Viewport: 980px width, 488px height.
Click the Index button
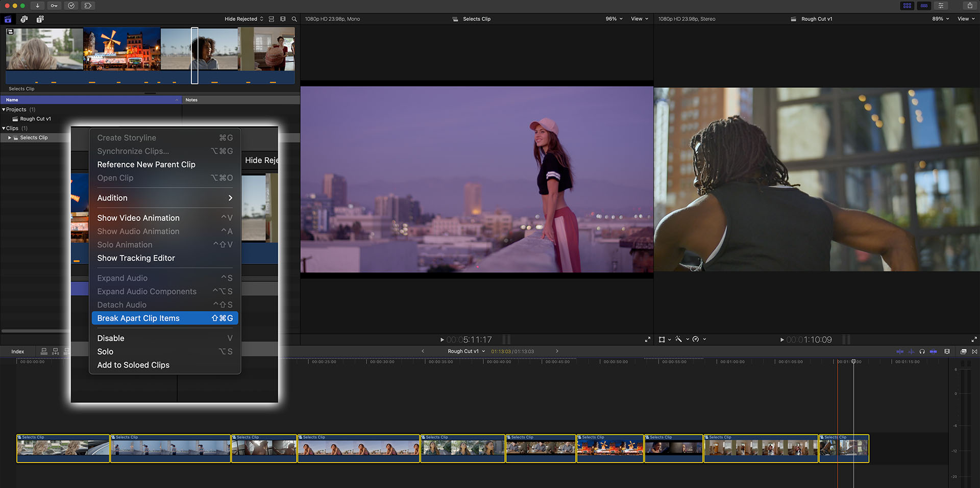(x=18, y=351)
